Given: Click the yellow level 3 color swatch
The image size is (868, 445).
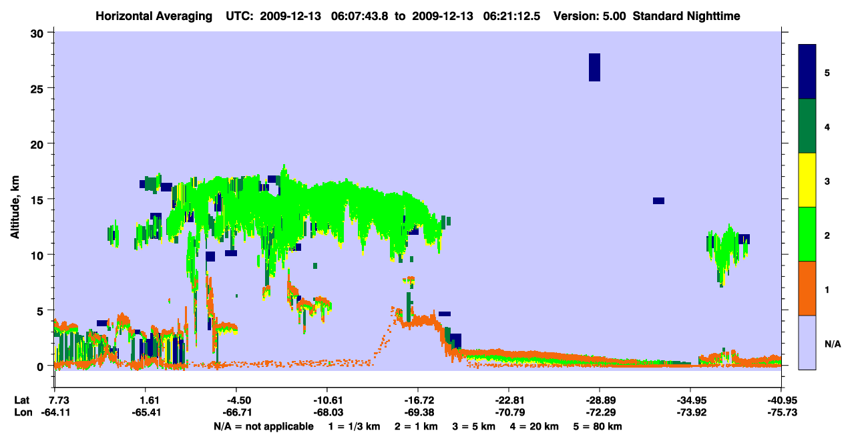Looking at the screenshot, I should (x=807, y=180).
